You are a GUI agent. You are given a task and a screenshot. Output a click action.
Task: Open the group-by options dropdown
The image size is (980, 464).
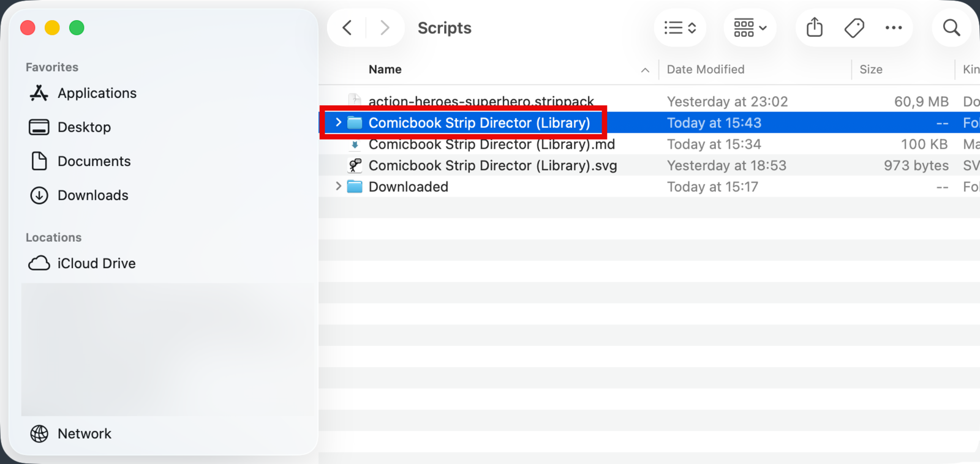coord(750,28)
